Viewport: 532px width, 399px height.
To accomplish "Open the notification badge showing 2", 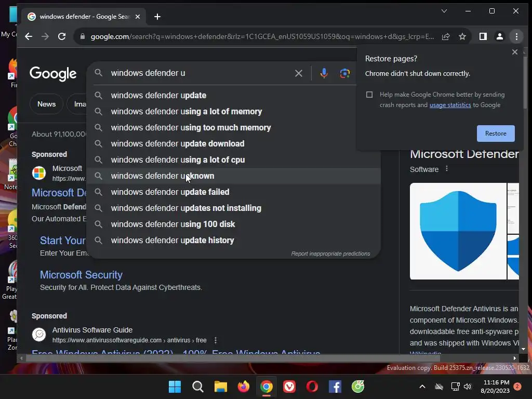I will (517, 387).
